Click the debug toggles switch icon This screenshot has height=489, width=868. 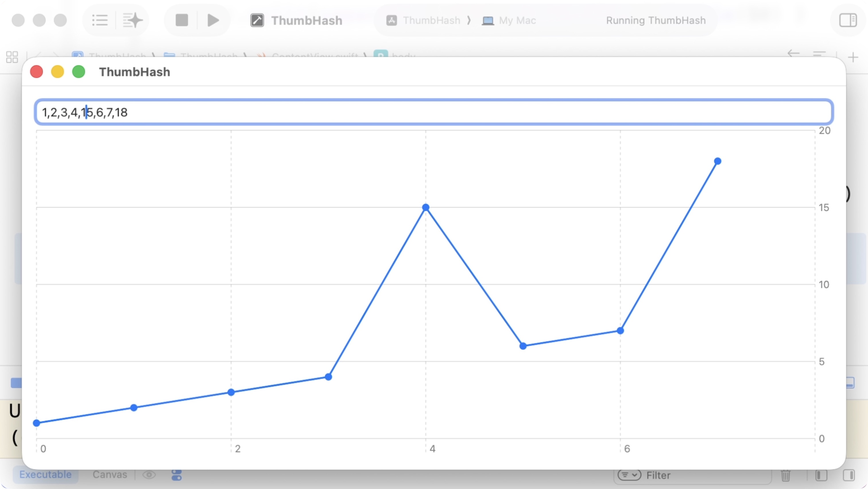pos(177,475)
